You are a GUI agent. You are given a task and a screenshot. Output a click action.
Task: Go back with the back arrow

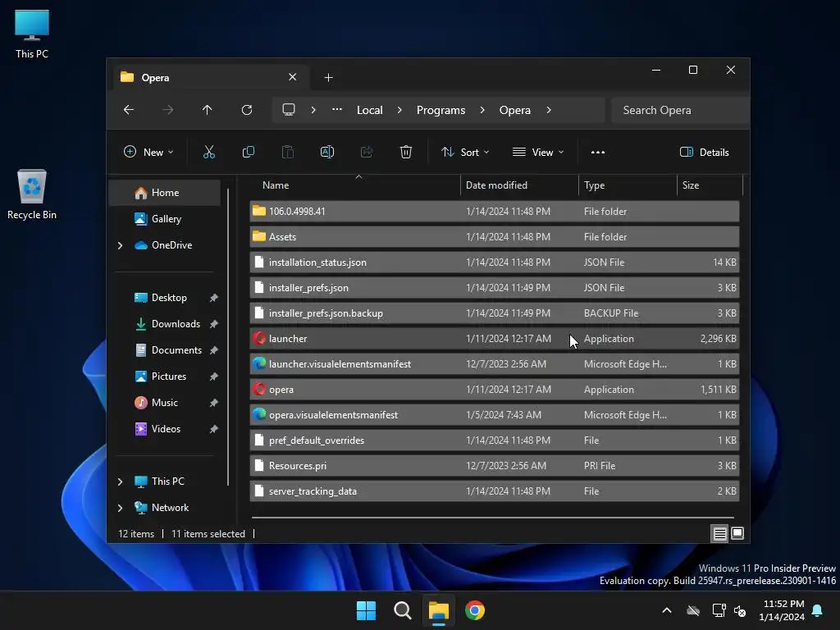tap(129, 110)
